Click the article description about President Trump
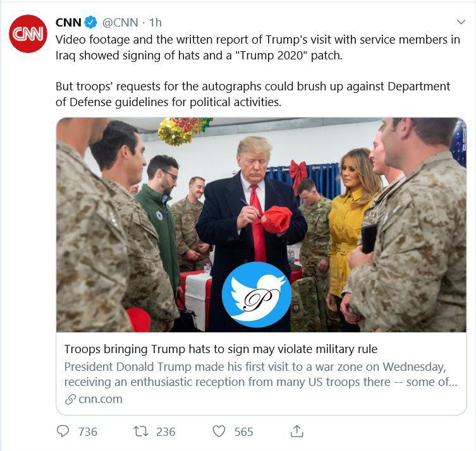 tap(260, 375)
